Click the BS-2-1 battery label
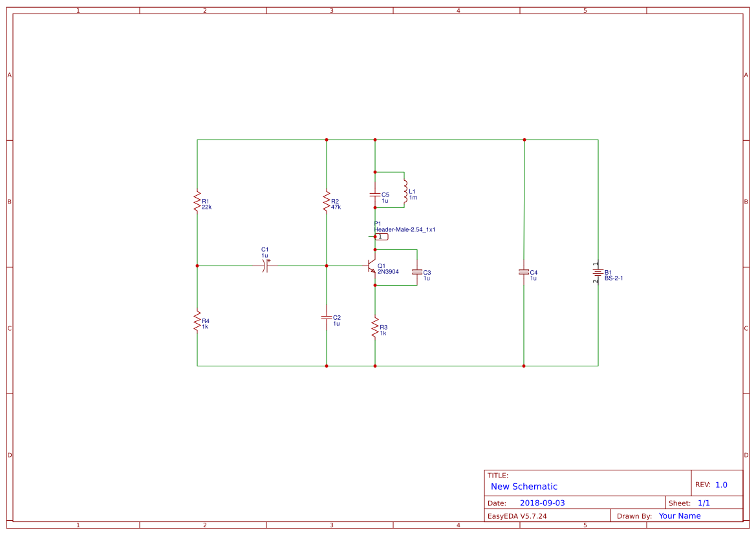 613,278
